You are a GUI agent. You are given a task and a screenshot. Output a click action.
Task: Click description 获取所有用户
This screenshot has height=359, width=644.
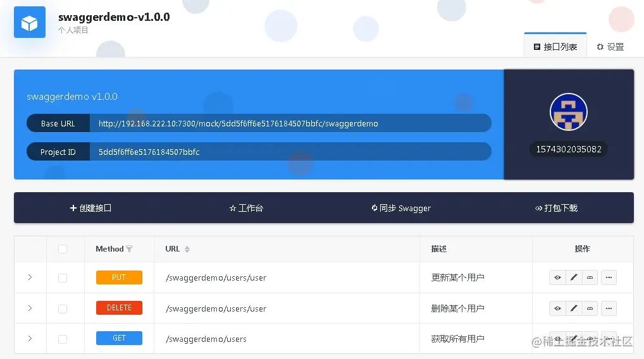coord(457,339)
